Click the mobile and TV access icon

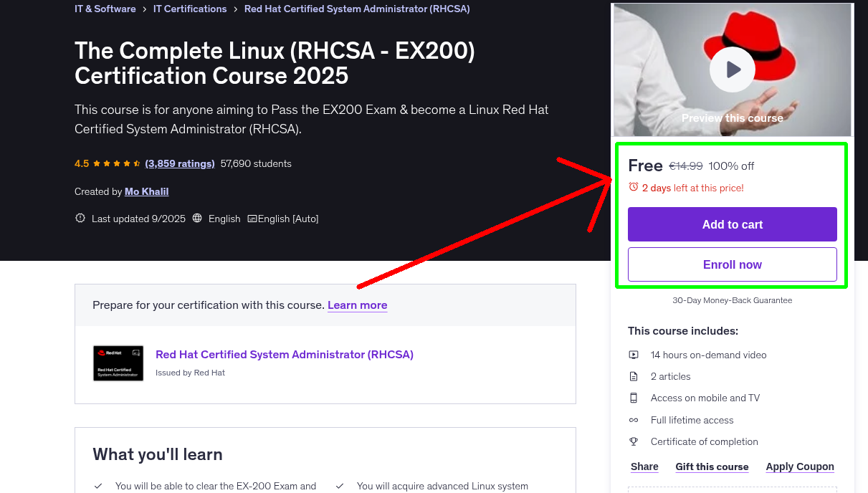pyautogui.click(x=634, y=398)
